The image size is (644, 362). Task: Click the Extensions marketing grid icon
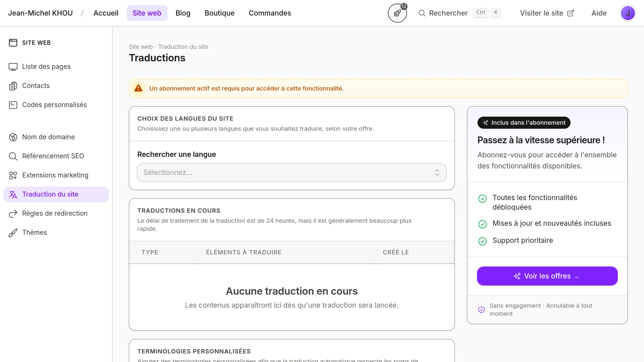[13, 175]
